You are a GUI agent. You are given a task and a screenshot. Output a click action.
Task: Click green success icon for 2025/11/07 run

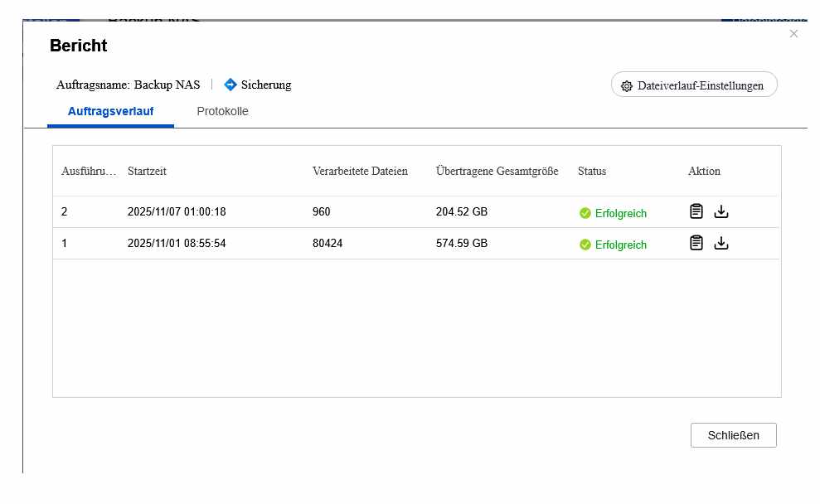coord(585,213)
